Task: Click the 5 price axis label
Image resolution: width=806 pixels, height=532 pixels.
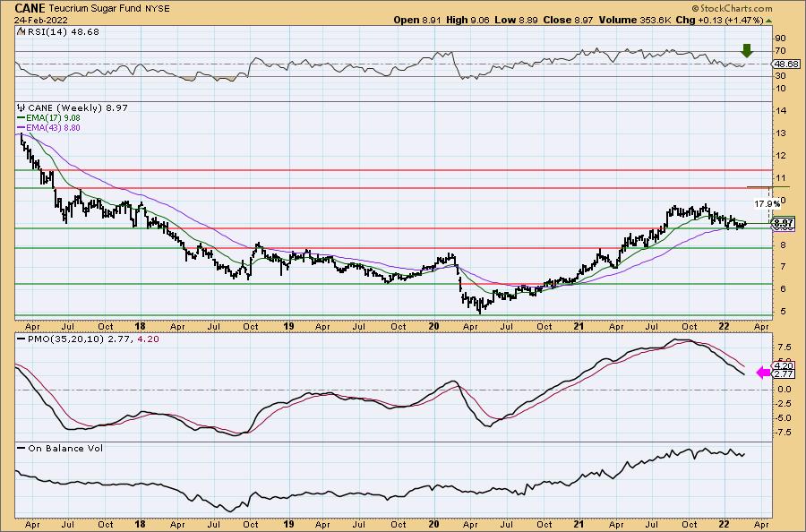Action: click(783, 312)
